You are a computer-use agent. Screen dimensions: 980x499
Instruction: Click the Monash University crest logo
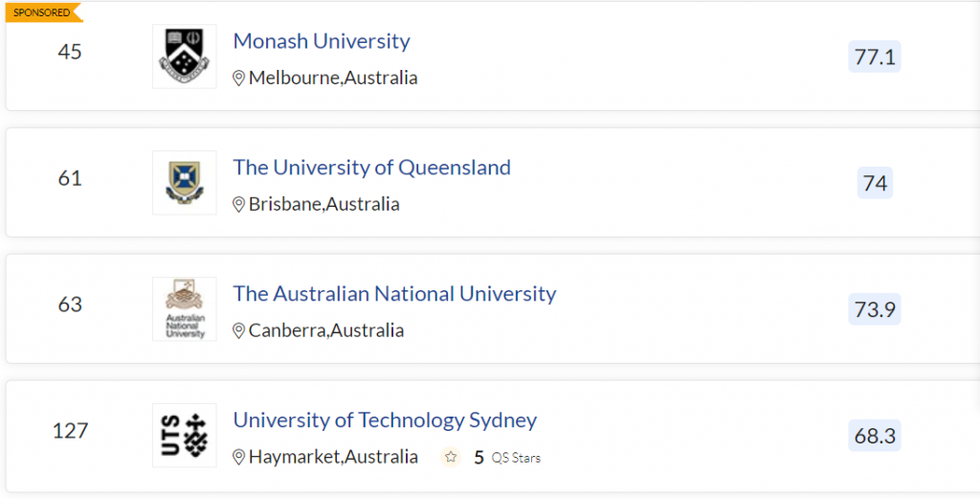coord(185,57)
